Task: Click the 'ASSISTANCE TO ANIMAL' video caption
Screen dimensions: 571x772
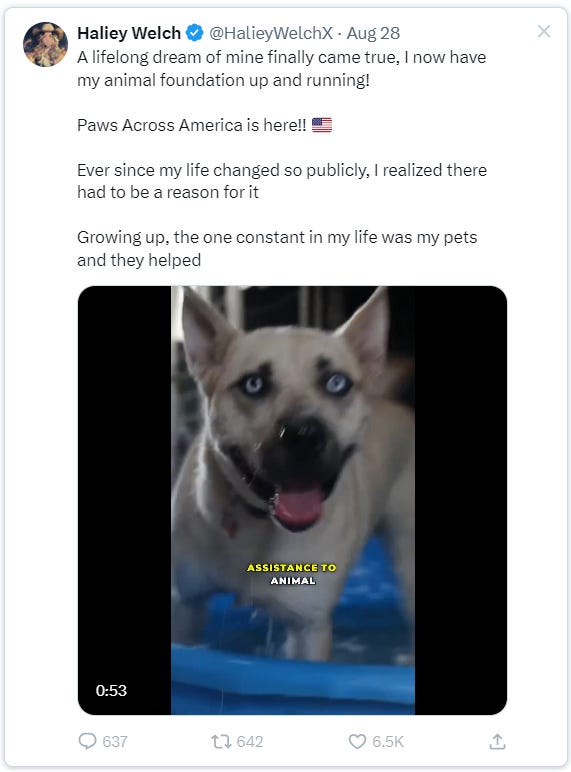Action: point(292,574)
